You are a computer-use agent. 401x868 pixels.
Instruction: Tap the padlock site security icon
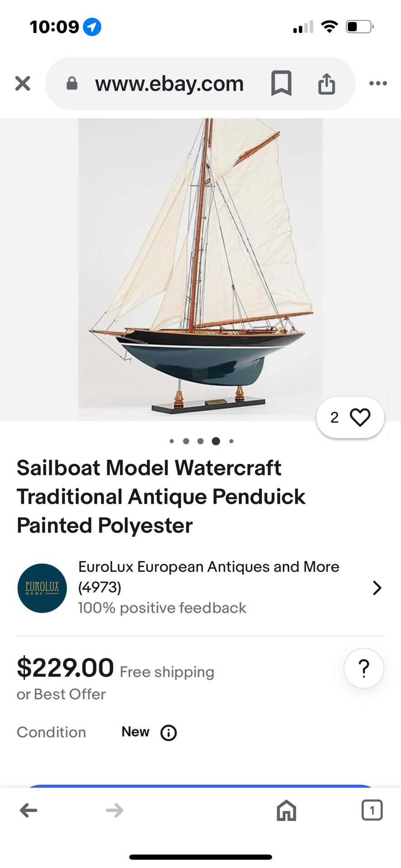point(72,84)
